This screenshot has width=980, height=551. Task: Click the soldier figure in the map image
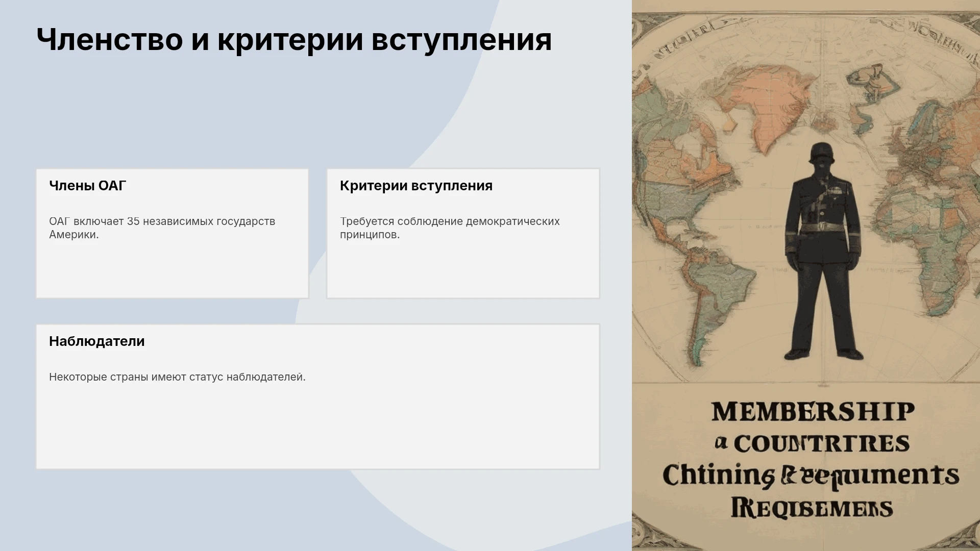(x=823, y=251)
